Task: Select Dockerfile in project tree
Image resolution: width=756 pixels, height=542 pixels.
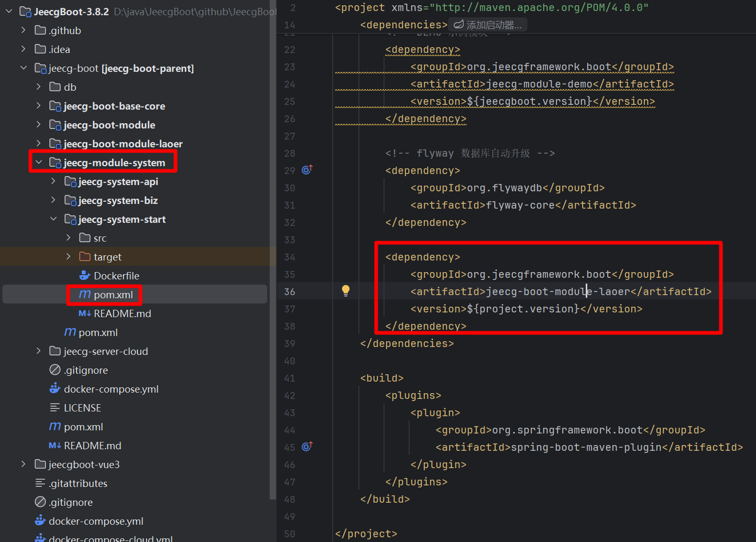Action: click(x=116, y=276)
